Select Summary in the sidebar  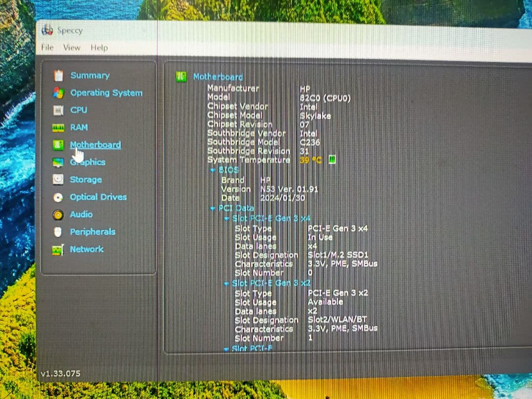point(89,75)
